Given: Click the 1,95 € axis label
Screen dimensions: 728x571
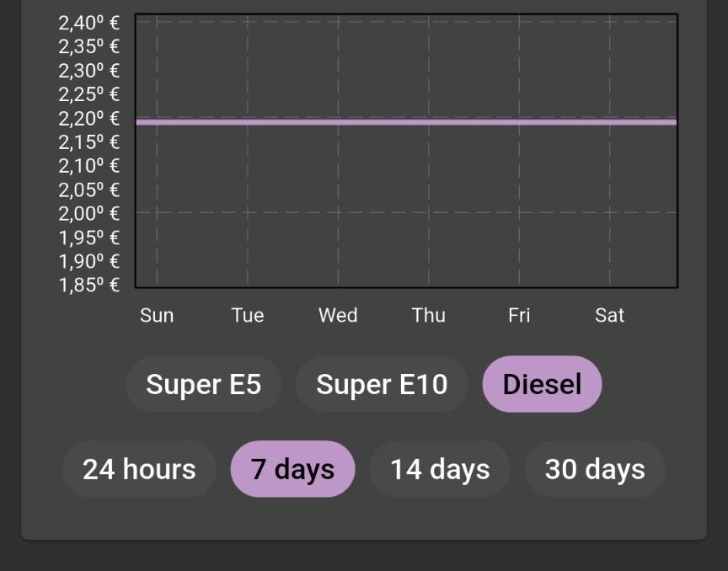Looking at the screenshot, I should click(89, 238).
